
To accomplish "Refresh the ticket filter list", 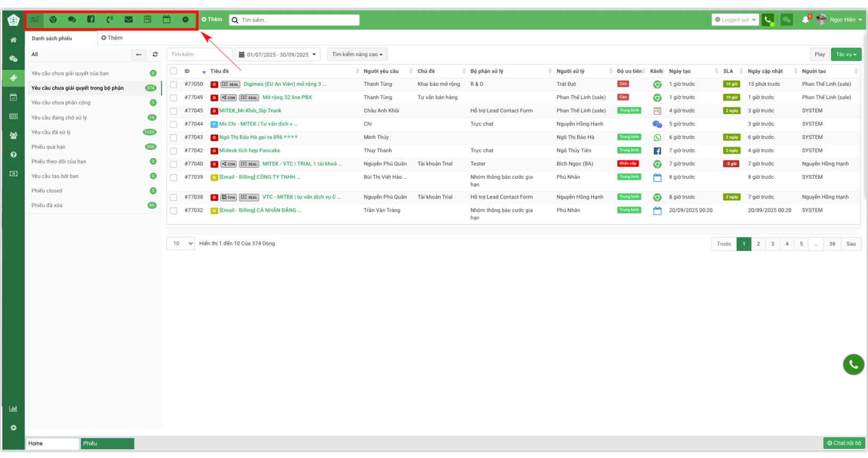I will click(x=155, y=54).
